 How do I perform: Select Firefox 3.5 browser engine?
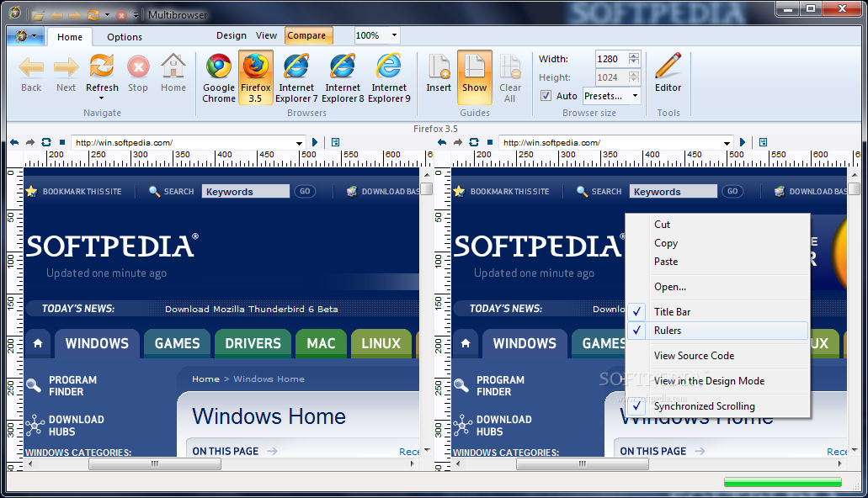pos(255,77)
